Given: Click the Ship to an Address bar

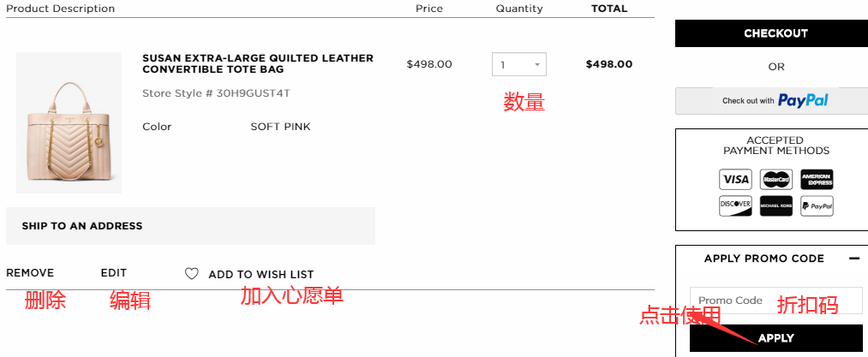Looking at the screenshot, I should [190, 226].
